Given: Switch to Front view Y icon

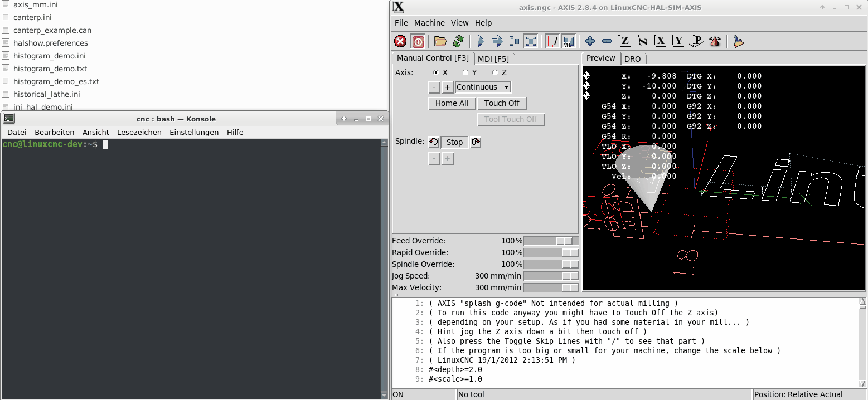Looking at the screenshot, I should [678, 41].
